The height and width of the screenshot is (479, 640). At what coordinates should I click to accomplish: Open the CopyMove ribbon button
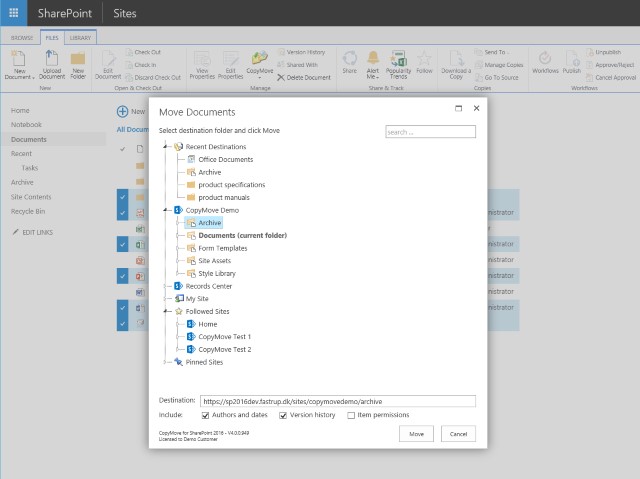point(260,64)
